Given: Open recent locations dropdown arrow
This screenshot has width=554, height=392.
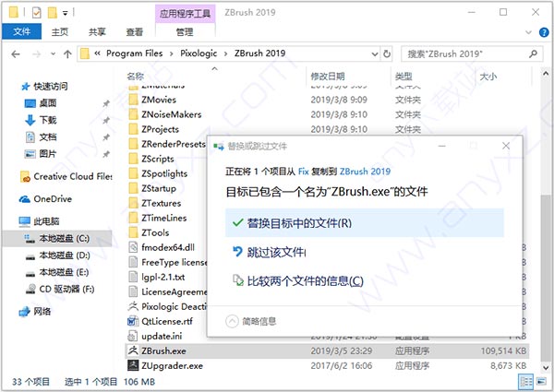Looking at the screenshot, I should tap(53, 54).
